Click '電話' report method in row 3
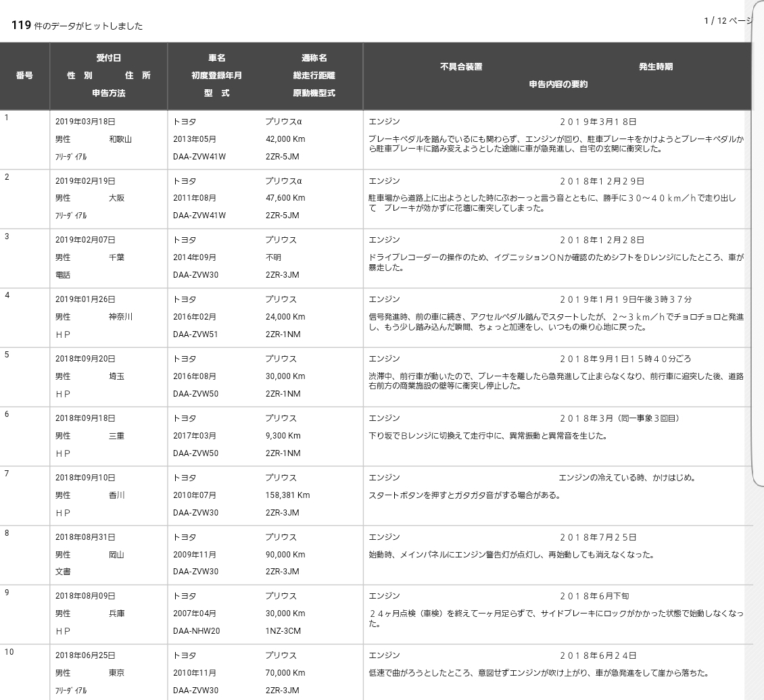The width and height of the screenshot is (764, 700). (63, 275)
